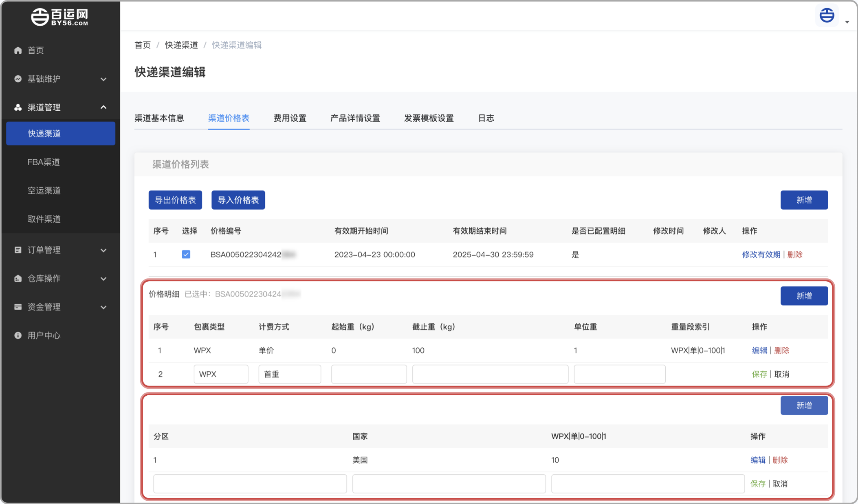Image resolution: width=858 pixels, height=504 pixels.
Task: Select the 资金管理 funds icon
Action: (18, 307)
